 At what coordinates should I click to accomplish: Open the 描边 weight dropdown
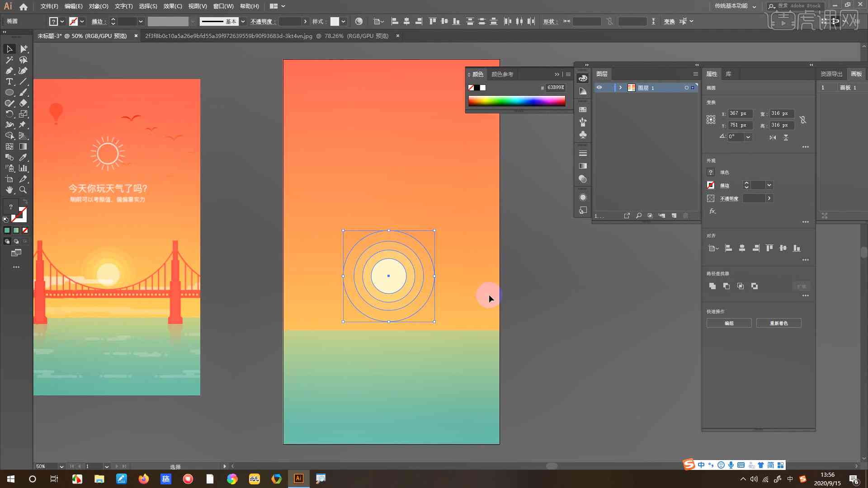pos(769,185)
